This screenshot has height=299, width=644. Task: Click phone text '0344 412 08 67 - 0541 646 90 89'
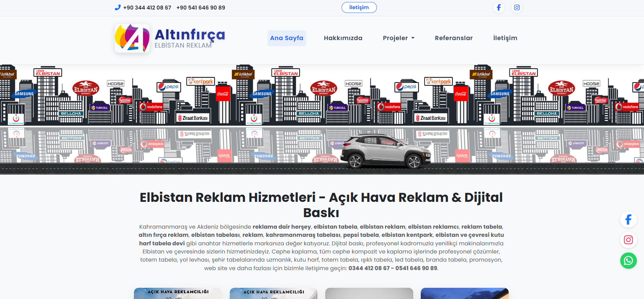393,268
